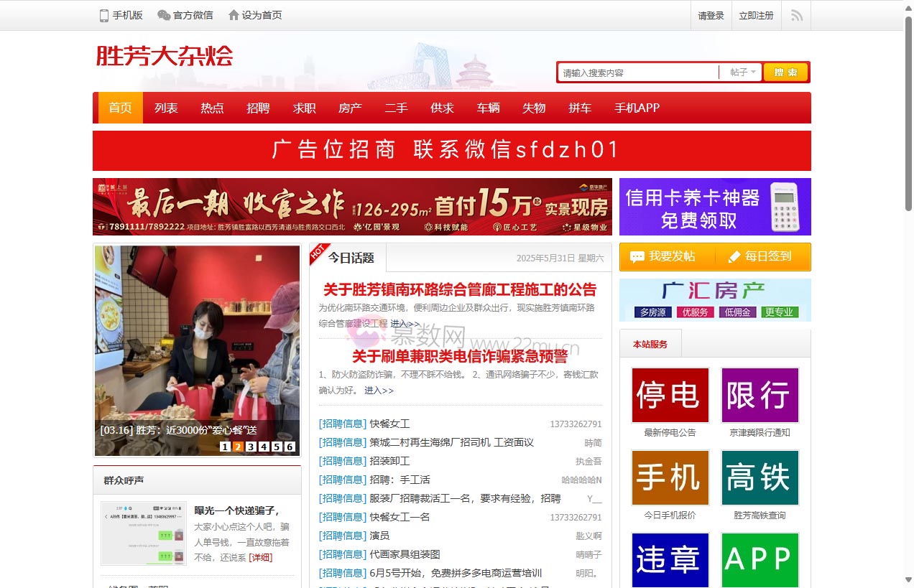Click the search content input field

click(x=638, y=73)
